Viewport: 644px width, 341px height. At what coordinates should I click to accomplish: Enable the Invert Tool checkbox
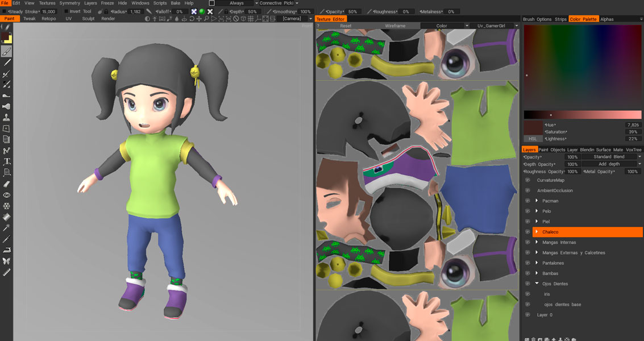click(x=65, y=11)
